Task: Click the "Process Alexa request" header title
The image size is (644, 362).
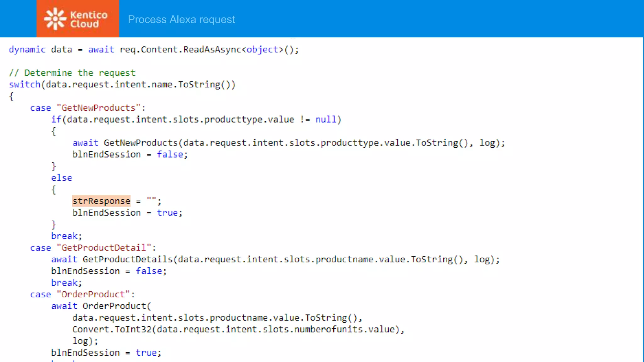Action: click(181, 19)
